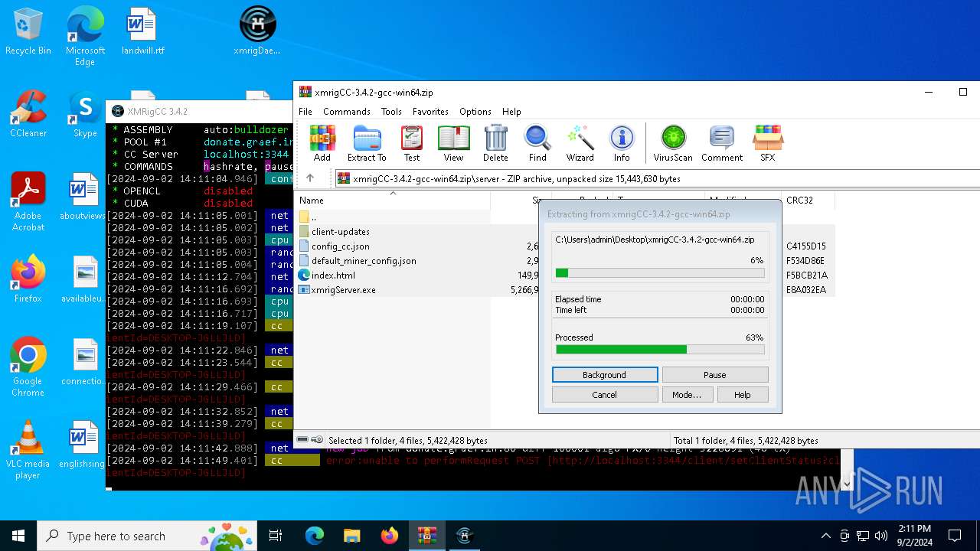Open the Wizard wand icon

[580, 143]
